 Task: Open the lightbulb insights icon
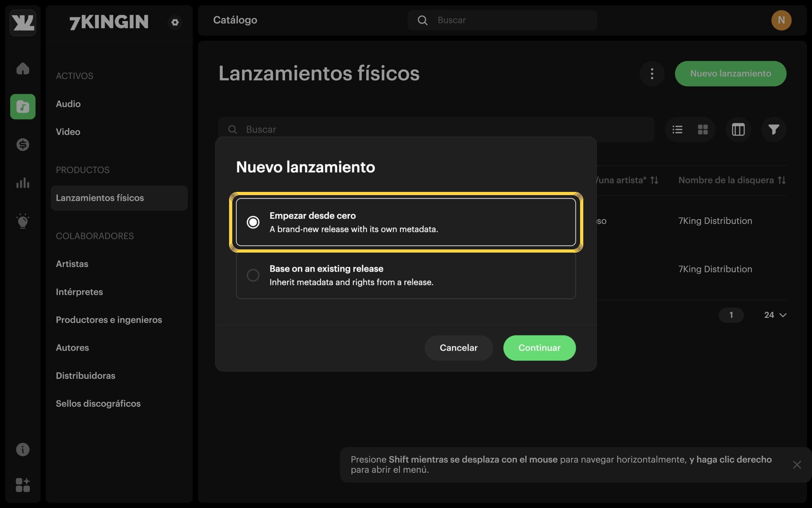tap(23, 221)
